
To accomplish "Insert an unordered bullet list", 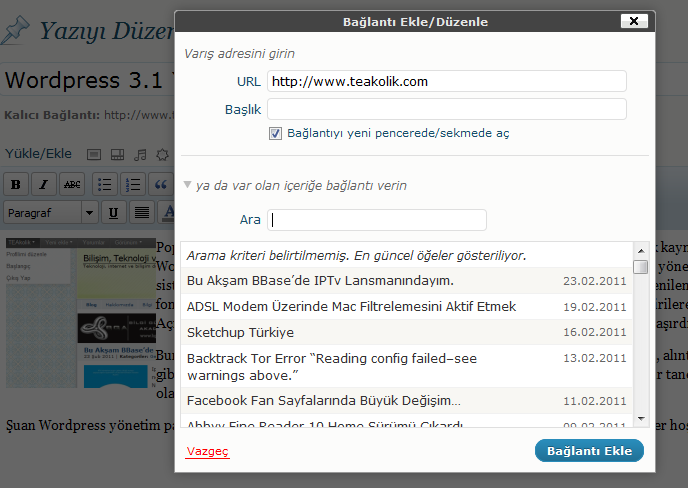I will coord(105,184).
